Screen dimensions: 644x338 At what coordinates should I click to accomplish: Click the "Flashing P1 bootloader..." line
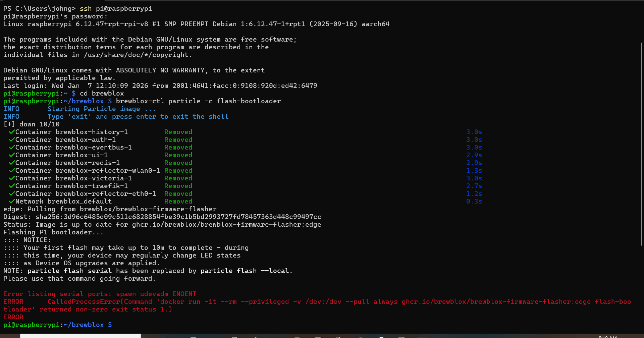(x=53, y=232)
